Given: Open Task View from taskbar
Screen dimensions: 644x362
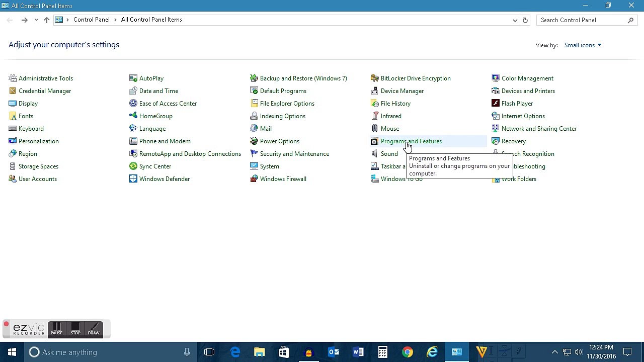Looking at the screenshot, I should 209,352.
